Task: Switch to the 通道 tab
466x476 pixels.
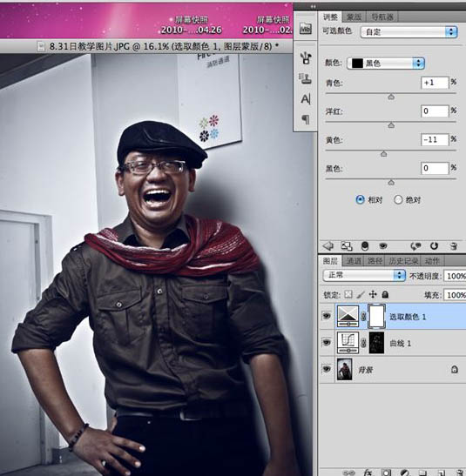Action: point(354,261)
